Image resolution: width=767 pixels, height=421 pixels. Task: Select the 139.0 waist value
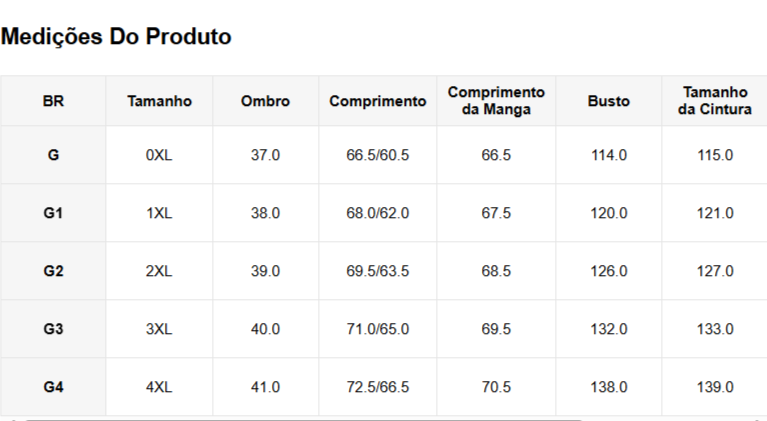click(714, 387)
